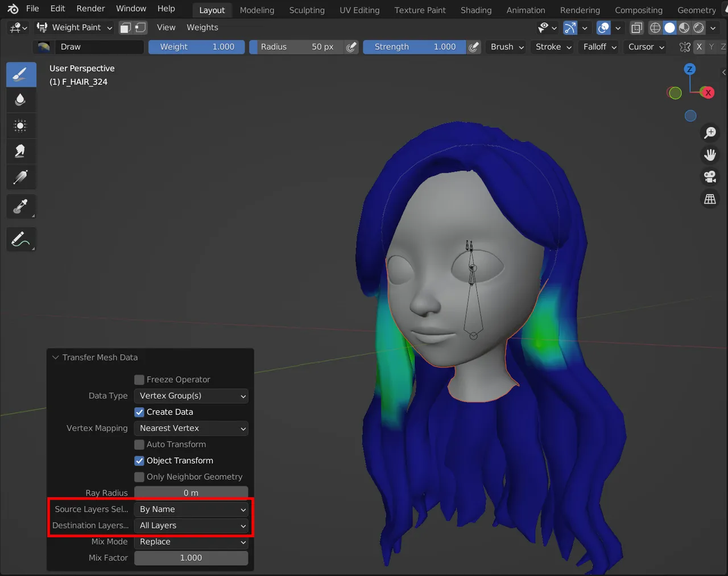Image resolution: width=728 pixels, height=576 pixels.
Task: Enable Only Neighbor Geometry
Action: [139, 477]
